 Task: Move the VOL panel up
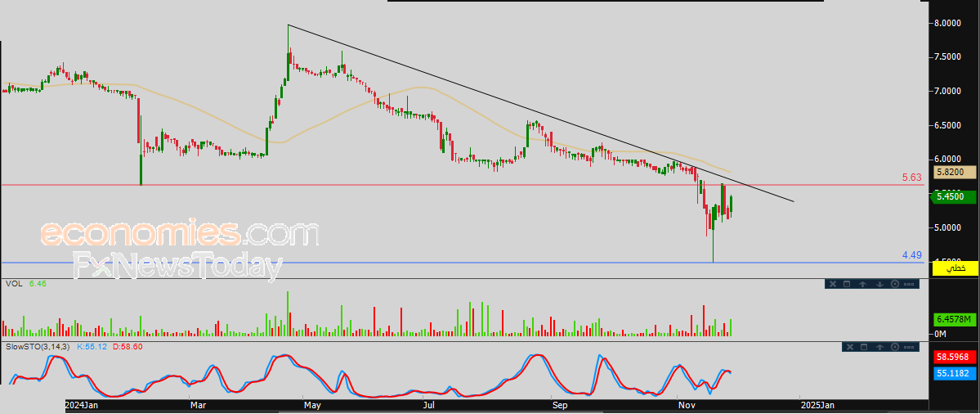tap(862, 284)
